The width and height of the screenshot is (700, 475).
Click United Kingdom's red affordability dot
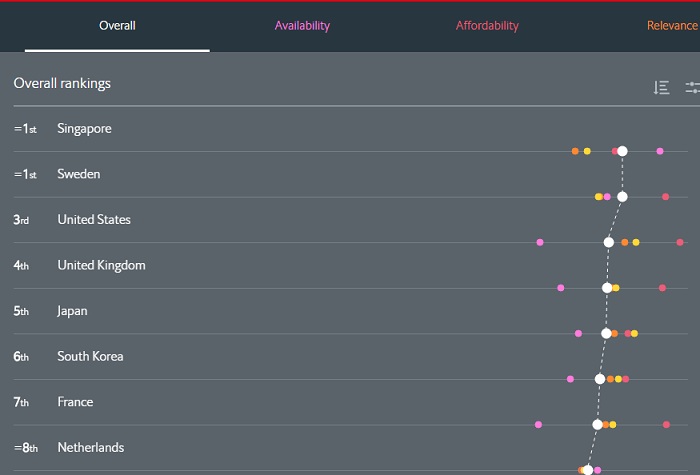[662, 288]
